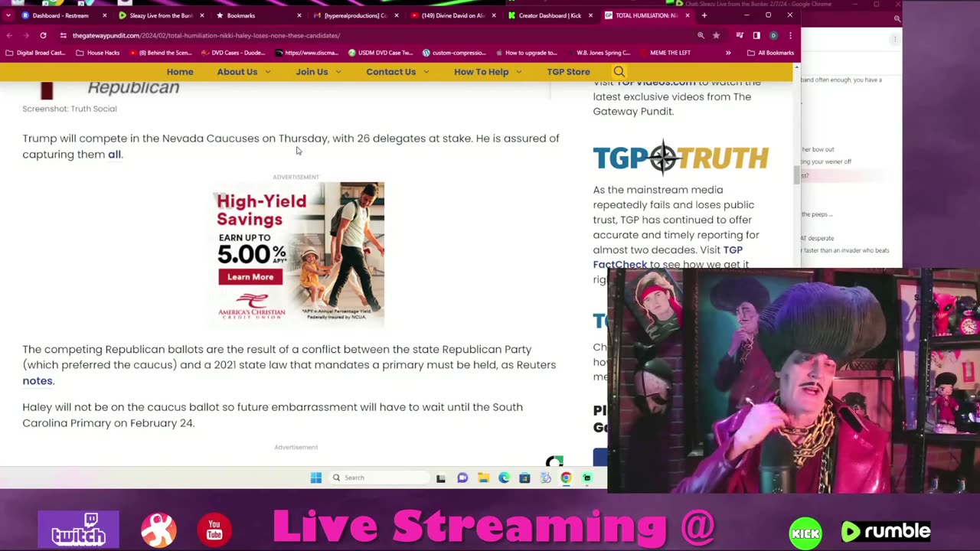Click the Rumble logo on the banner
The width and height of the screenshot is (980, 551).
(886, 531)
